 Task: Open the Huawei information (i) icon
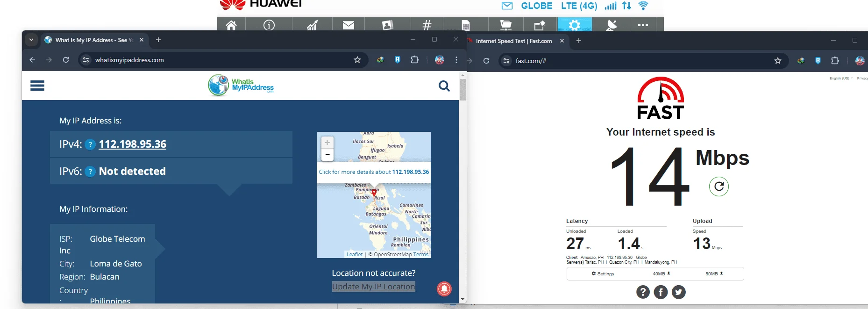[x=269, y=25]
